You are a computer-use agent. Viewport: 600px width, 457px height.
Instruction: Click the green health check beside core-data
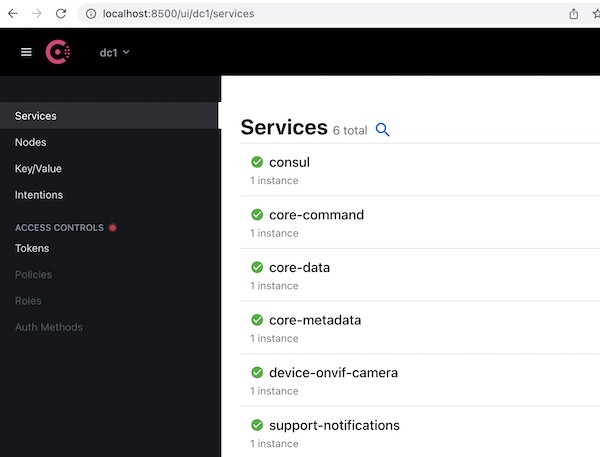click(x=257, y=267)
